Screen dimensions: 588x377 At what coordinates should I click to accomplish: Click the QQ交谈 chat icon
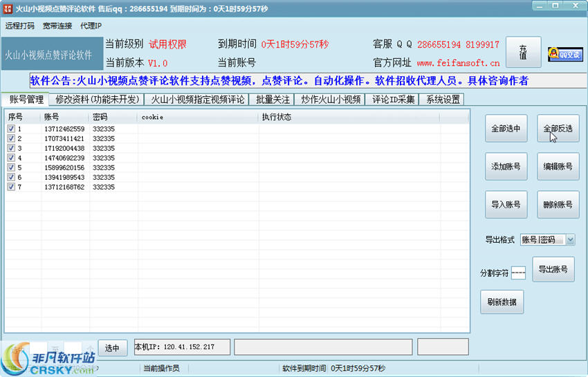[x=565, y=55]
